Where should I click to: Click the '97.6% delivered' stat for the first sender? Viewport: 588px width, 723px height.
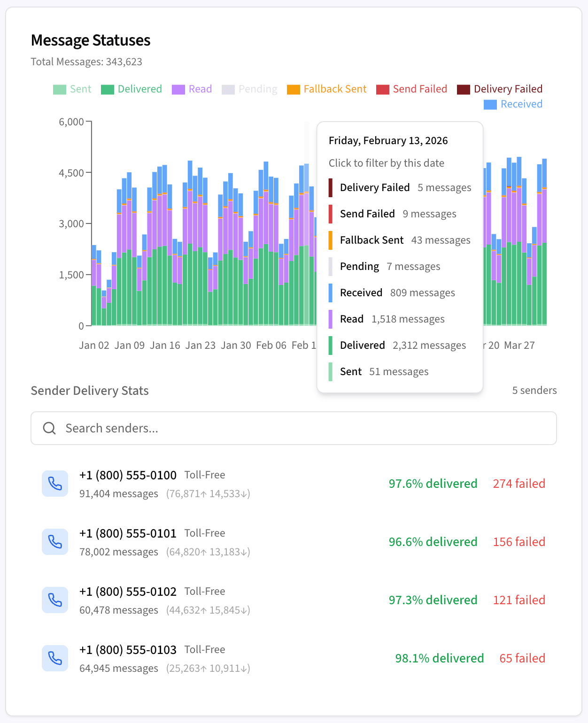tap(433, 483)
